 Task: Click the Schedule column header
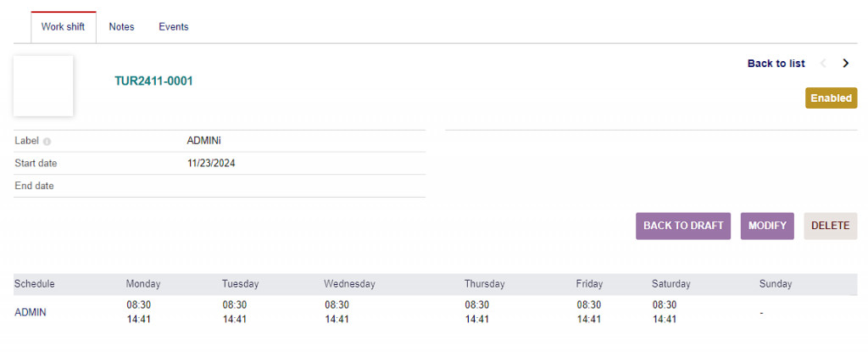point(35,284)
